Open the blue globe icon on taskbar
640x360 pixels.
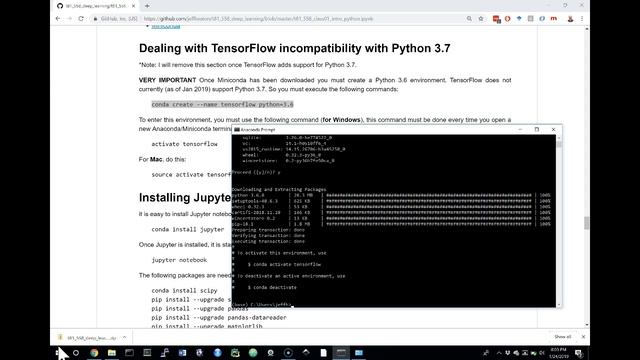(218, 353)
